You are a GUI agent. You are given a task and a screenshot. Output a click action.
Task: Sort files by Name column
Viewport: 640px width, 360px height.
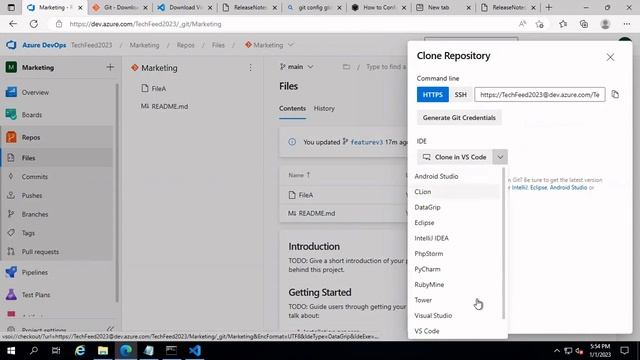pyautogui.click(x=299, y=175)
